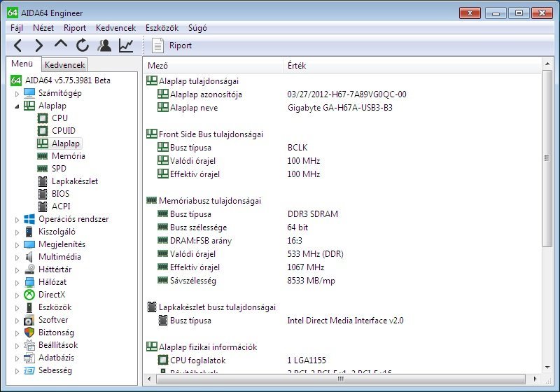Select the Sávszélesség row
This screenshot has width=560, height=392.
pyautogui.click(x=343, y=281)
